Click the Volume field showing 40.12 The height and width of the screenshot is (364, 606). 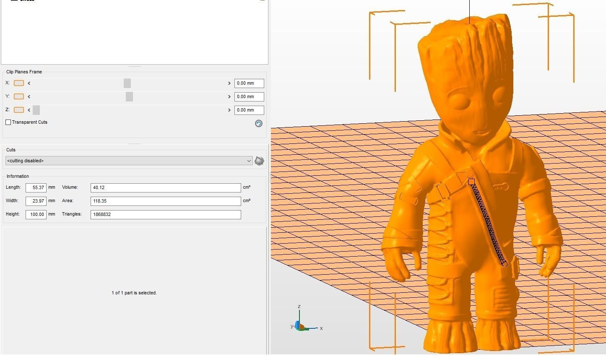pos(166,187)
